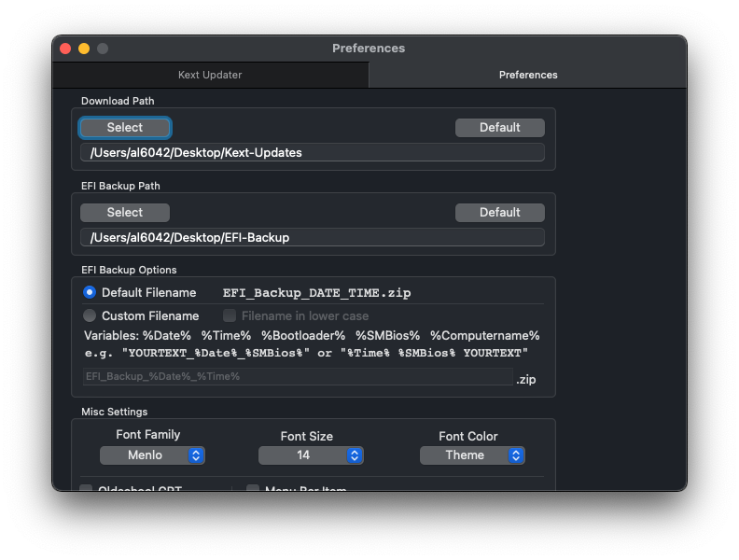The height and width of the screenshot is (560, 739).
Task: Reset Download Path with Default button
Action: [x=499, y=128]
